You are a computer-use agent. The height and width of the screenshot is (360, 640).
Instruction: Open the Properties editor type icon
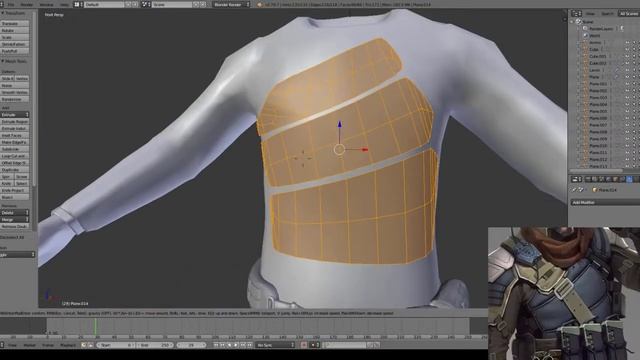576,179
